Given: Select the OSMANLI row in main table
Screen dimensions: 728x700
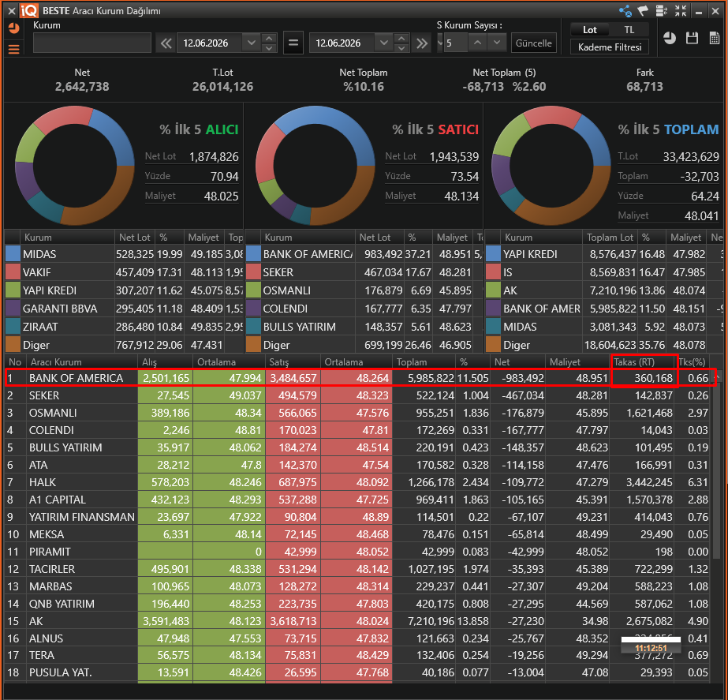Looking at the screenshot, I should pyautogui.click(x=357, y=413).
